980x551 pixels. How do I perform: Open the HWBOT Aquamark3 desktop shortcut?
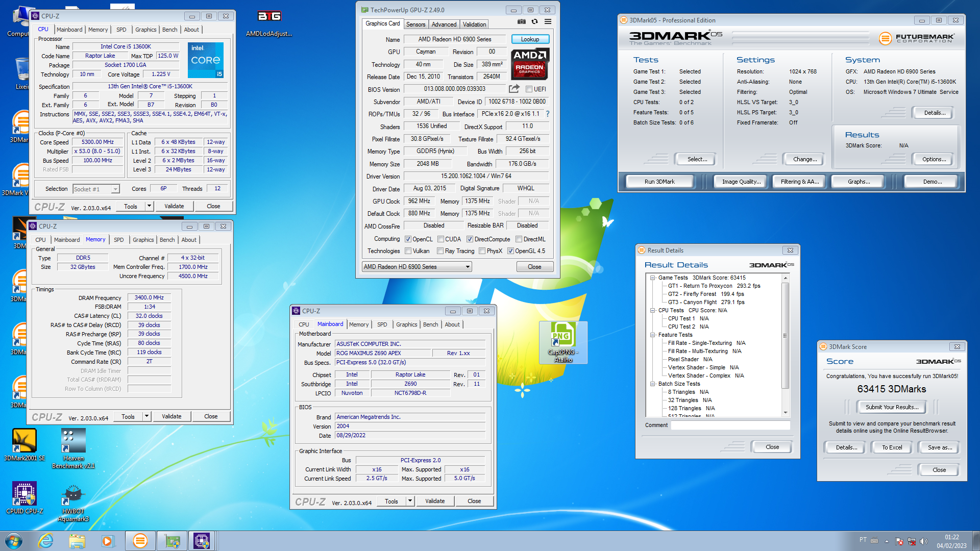coord(73,502)
